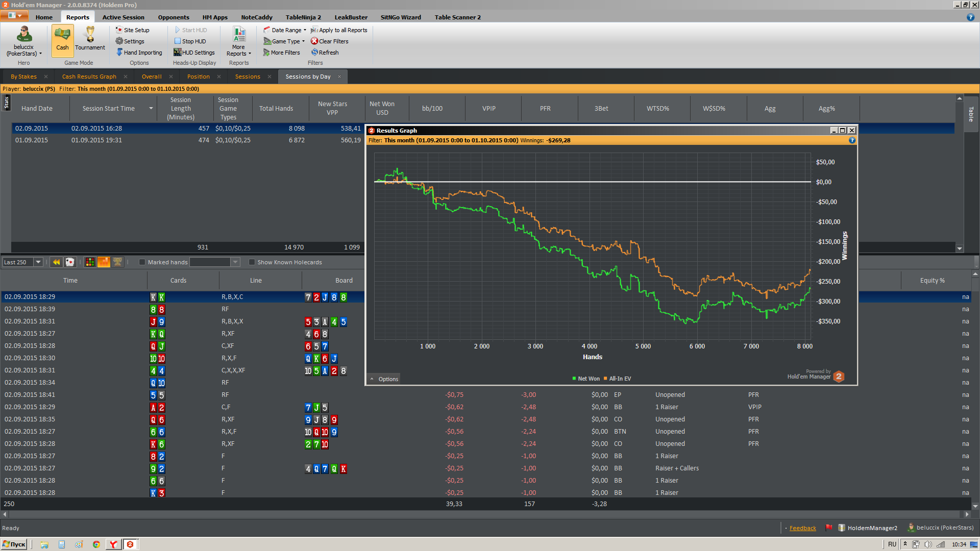Open the Settings gear option
This screenshot has width=980, height=551.
pos(130,41)
